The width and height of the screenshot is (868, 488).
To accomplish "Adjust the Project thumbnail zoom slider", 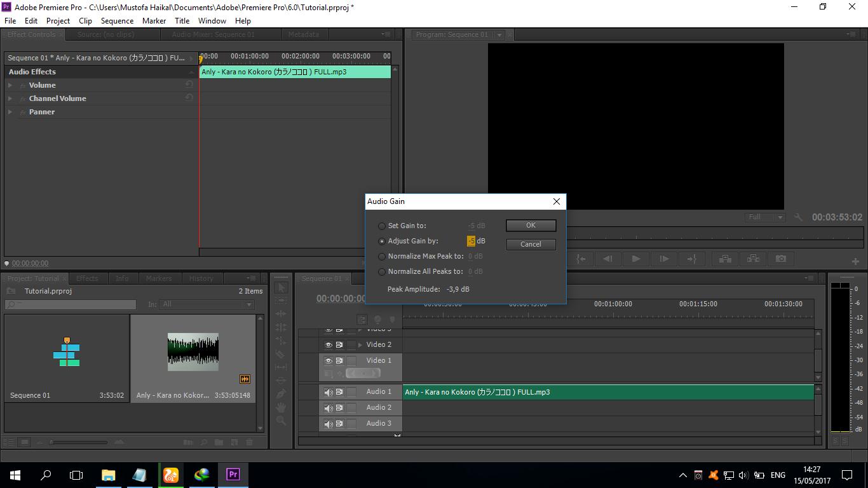I will 79,442.
